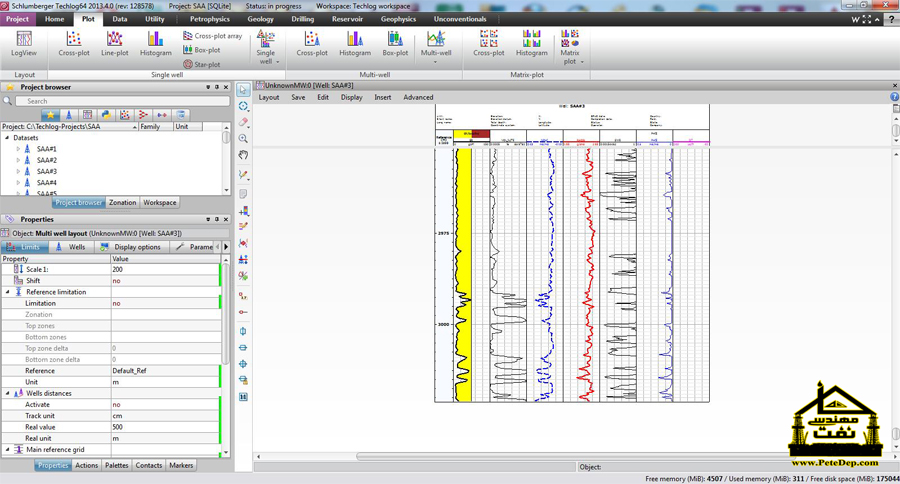Open the Matrix-plot Cross-plot tool
Viewport: 900px width, 484px height.
488,44
